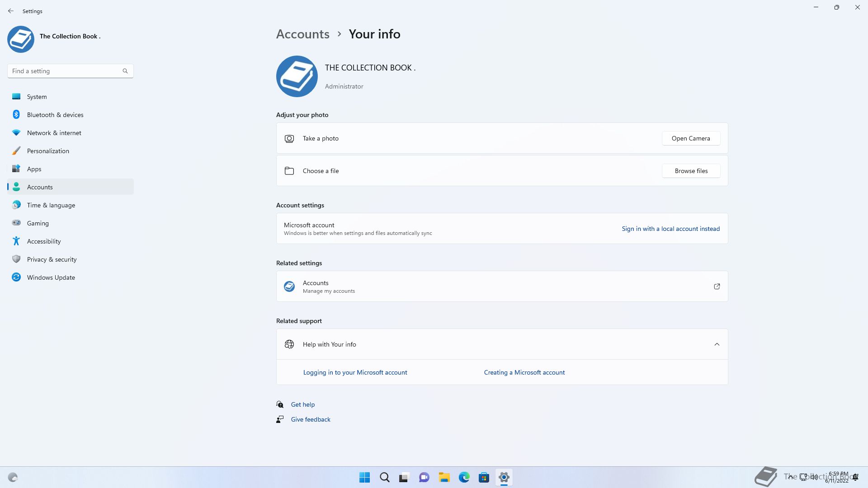Click the Give feedback link

311,419
